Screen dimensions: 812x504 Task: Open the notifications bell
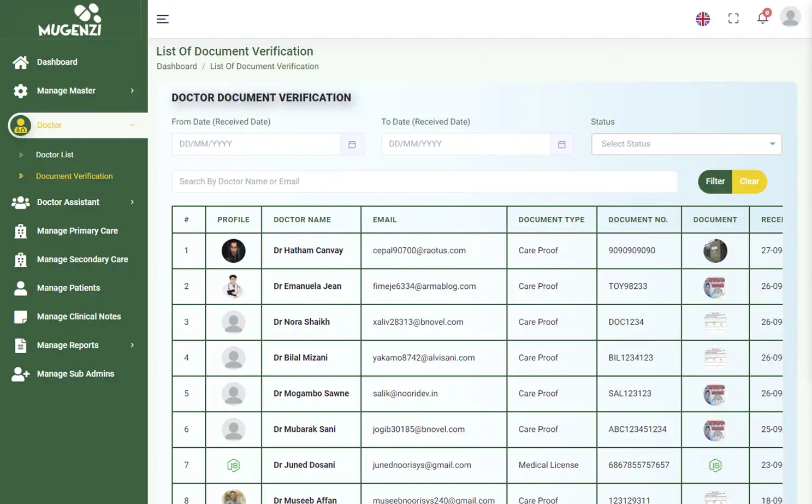pos(763,18)
